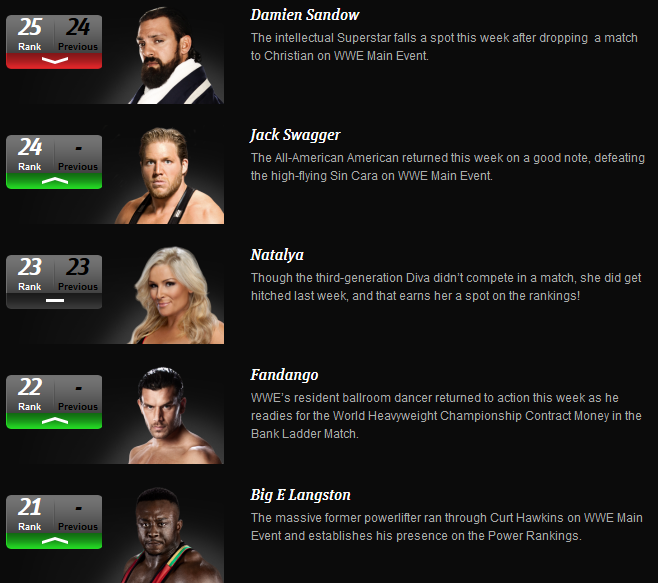
Task: Click the green up arrow for Big E Langston
Action: [x=55, y=541]
